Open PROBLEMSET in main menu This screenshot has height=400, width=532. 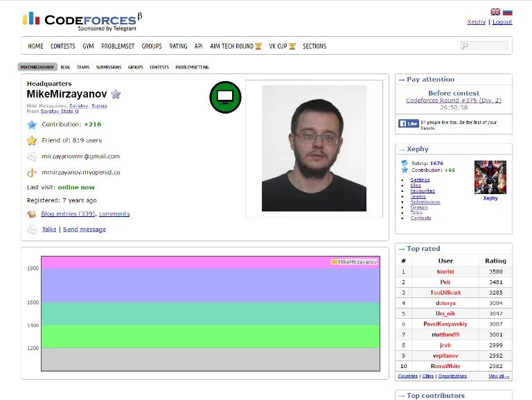tap(118, 46)
